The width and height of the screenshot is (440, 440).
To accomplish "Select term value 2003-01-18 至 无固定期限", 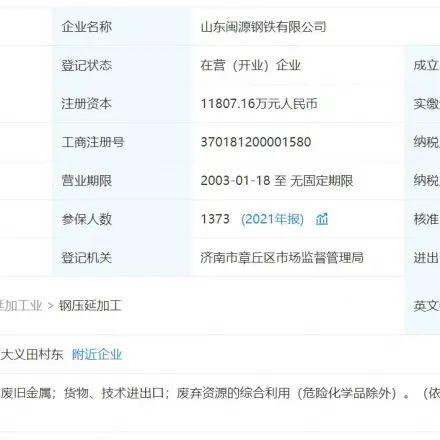I will point(277,181).
